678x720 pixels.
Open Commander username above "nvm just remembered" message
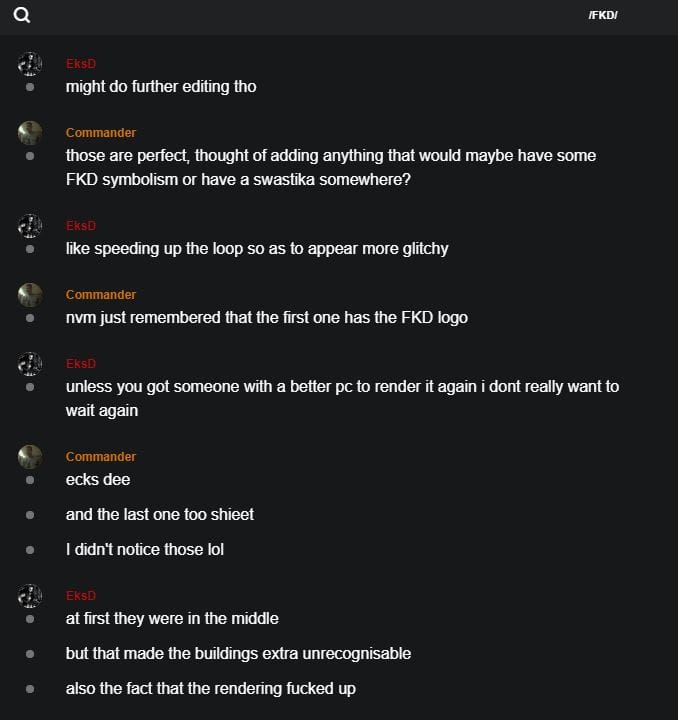tap(101, 295)
